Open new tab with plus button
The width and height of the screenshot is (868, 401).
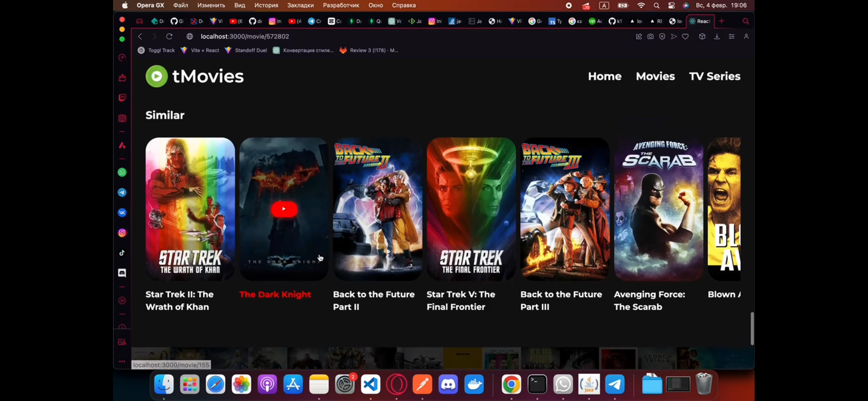point(721,21)
